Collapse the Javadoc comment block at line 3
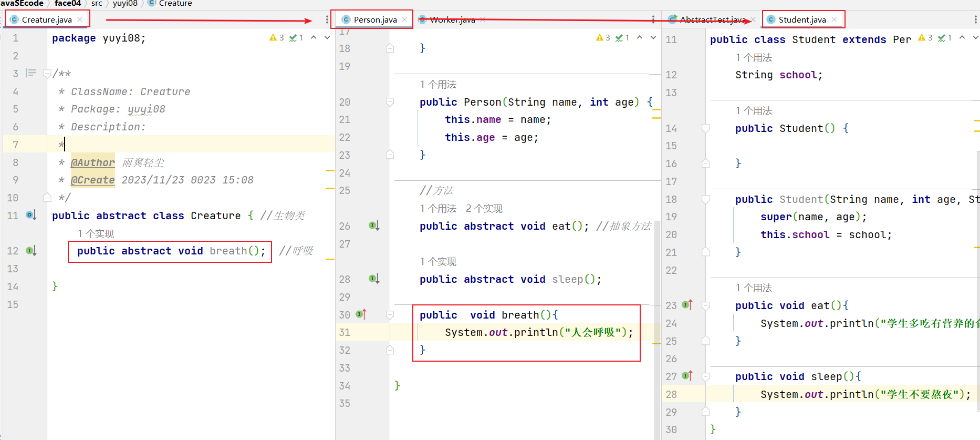The width and height of the screenshot is (980, 440). coord(47,74)
